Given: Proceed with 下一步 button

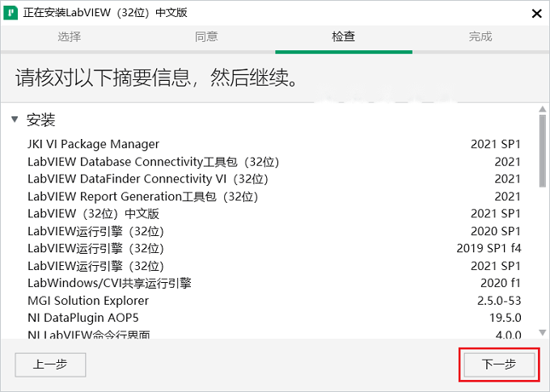Looking at the screenshot, I should (x=499, y=365).
